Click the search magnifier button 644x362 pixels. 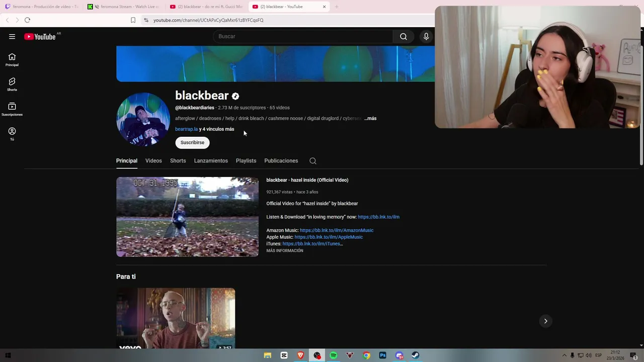click(404, 36)
